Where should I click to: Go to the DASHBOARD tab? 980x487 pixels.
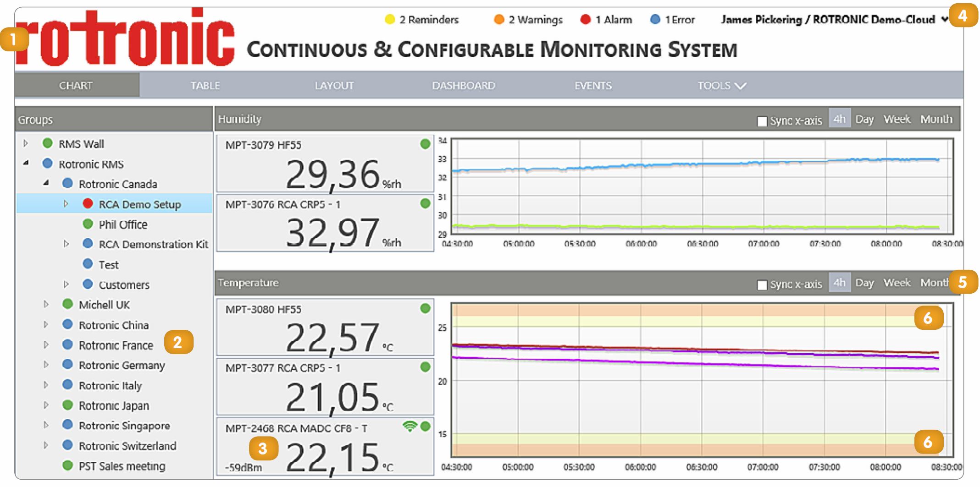[464, 85]
